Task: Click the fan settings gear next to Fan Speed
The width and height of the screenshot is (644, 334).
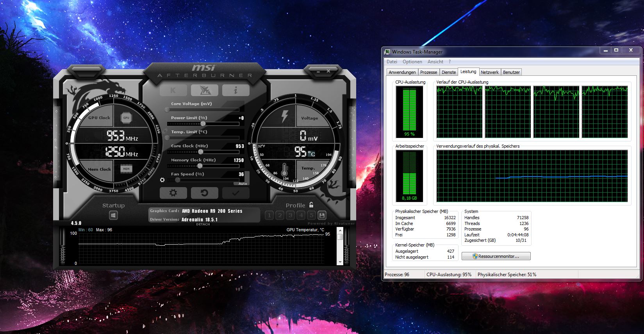Action: point(162,180)
